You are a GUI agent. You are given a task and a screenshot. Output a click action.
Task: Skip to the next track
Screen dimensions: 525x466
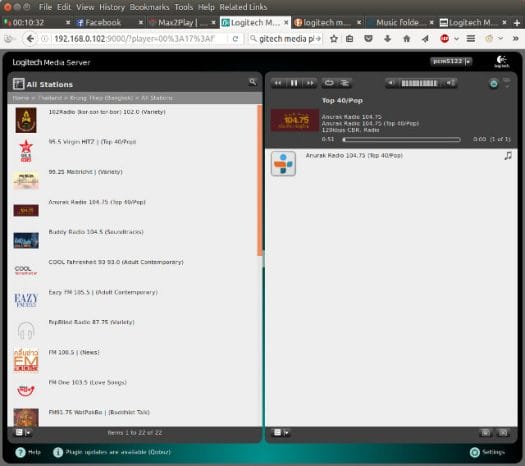pyautogui.click(x=310, y=83)
